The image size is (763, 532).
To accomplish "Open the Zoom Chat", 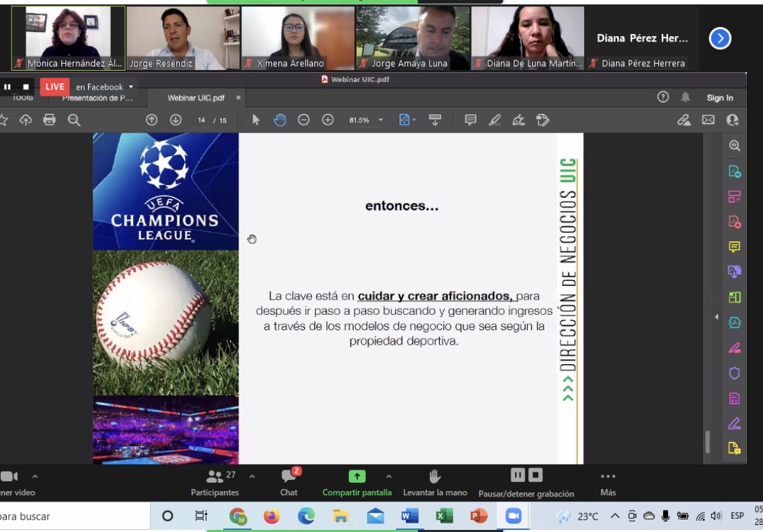I will tap(289, 482).
